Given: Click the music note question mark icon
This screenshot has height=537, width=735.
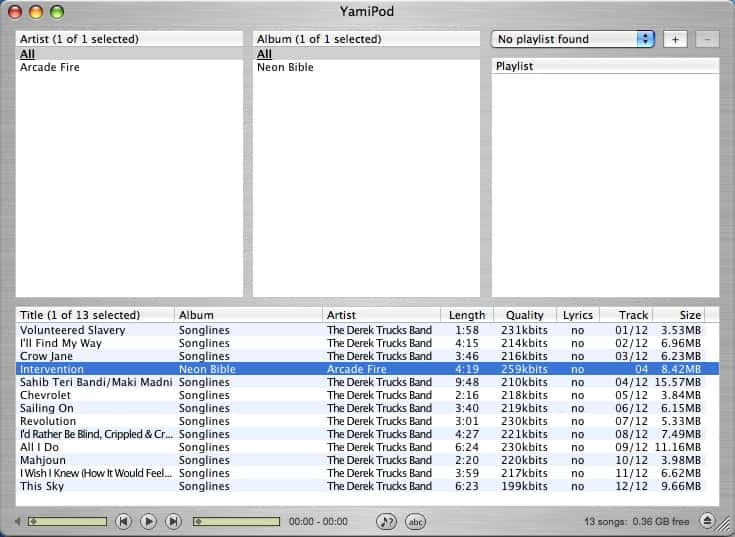Looking at the screenshot, I should point(386,521).
